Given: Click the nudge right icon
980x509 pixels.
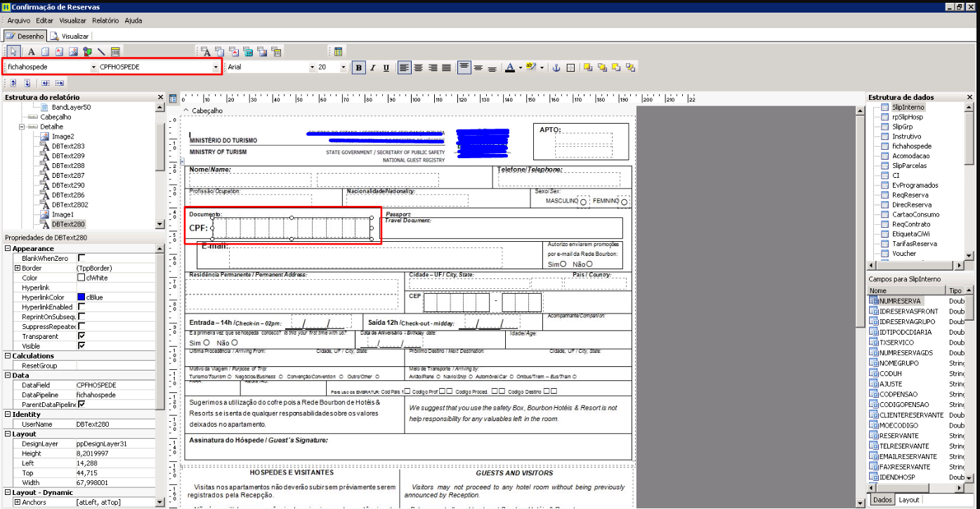Looking at the screenshot, I should (x=60, y=83).
